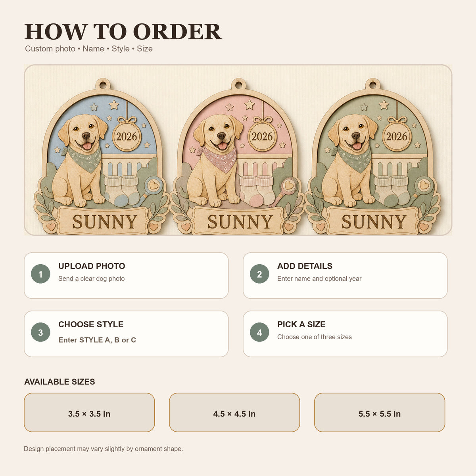Screen dimensions: 476x476
Task: Click the baby socks on pink ornament
Action: coord(257,190)
